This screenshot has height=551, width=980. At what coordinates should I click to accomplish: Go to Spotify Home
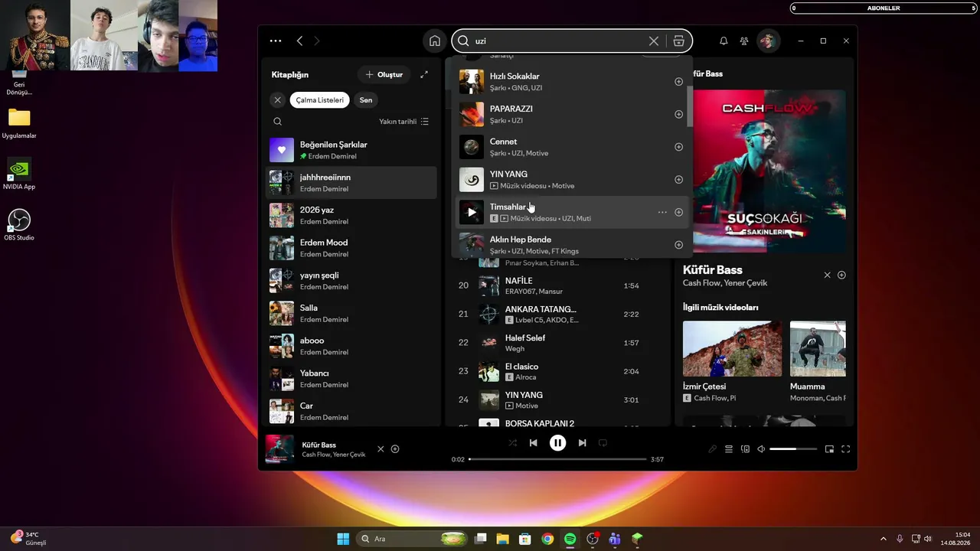[x=435, y=41]
